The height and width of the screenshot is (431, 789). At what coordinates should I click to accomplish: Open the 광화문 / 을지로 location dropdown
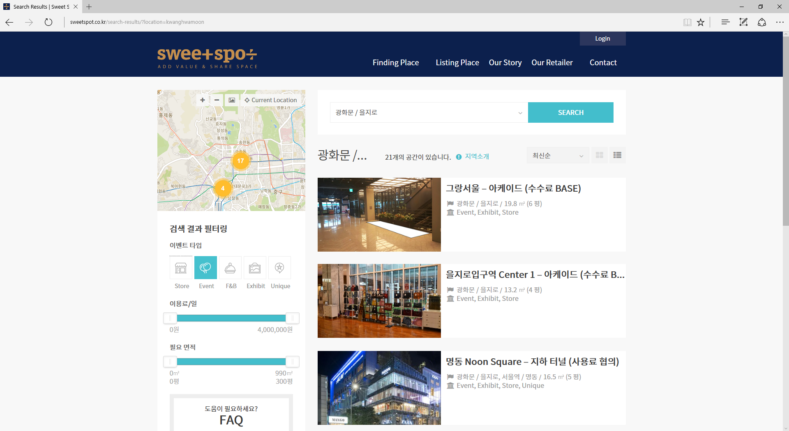pyautogui.click(x=428, y=113)
